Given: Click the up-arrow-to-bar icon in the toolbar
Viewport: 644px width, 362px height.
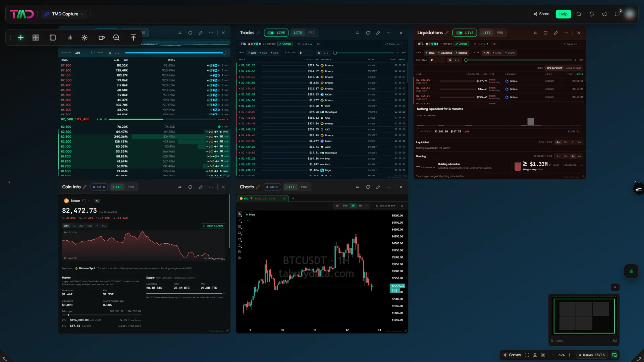Looking at the screenshot, I should [133, 38].
